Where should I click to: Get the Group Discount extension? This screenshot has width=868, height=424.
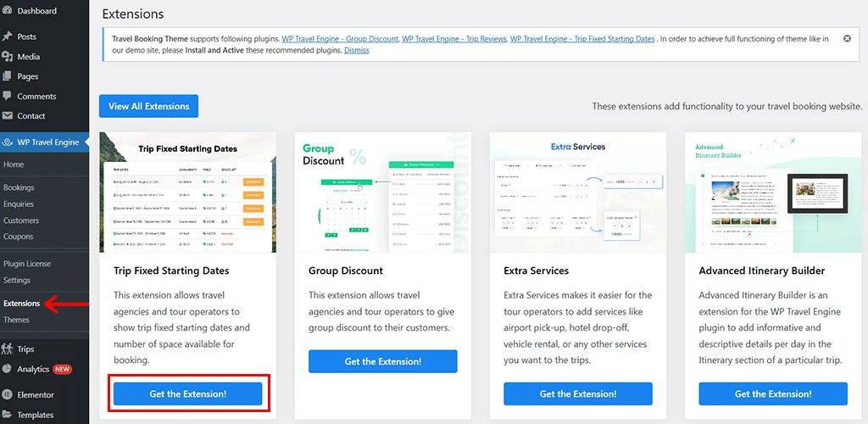[x=383, y=361]
